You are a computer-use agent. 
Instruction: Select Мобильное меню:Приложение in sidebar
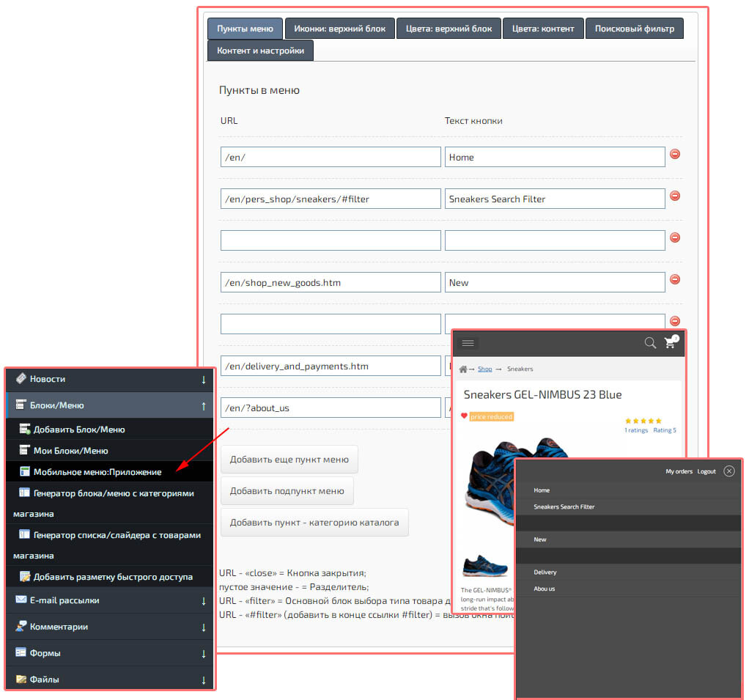coord(97,471)
